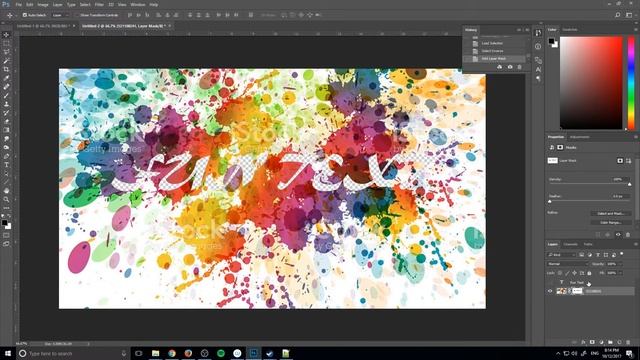Screen dimensions: 640x360
Task: Select the Brush tool
Action: point(6,96)
